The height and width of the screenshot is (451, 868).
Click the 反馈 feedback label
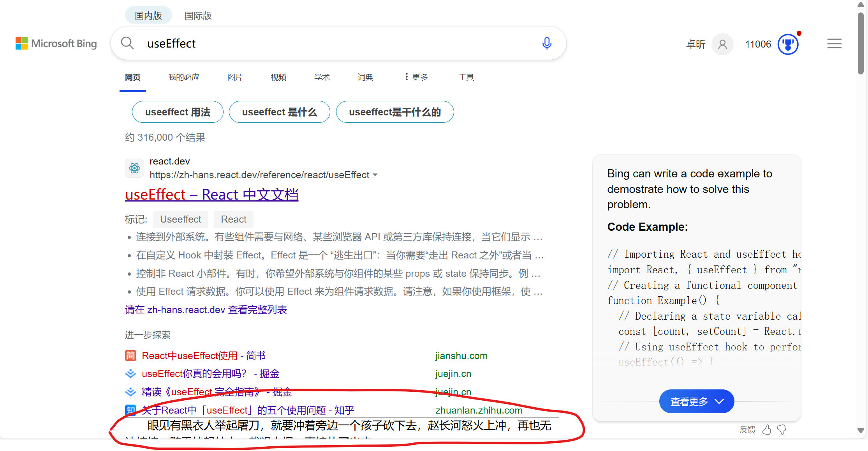point(747,430)
